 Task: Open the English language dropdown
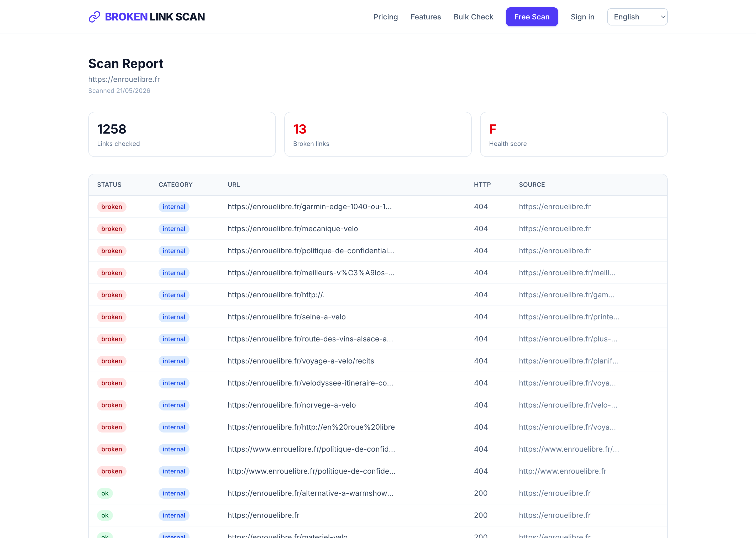click(x=637, y=17)
